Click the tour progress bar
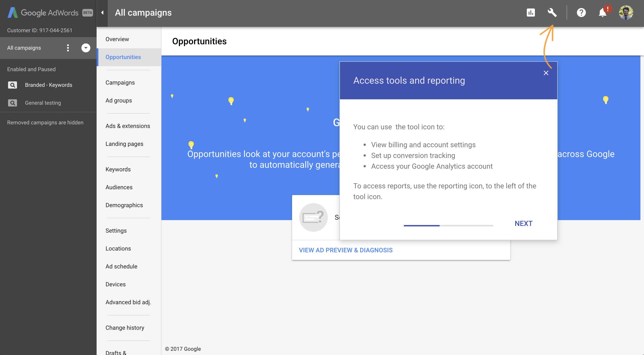This screenshot has height=355, width=644. coord(448,226)
